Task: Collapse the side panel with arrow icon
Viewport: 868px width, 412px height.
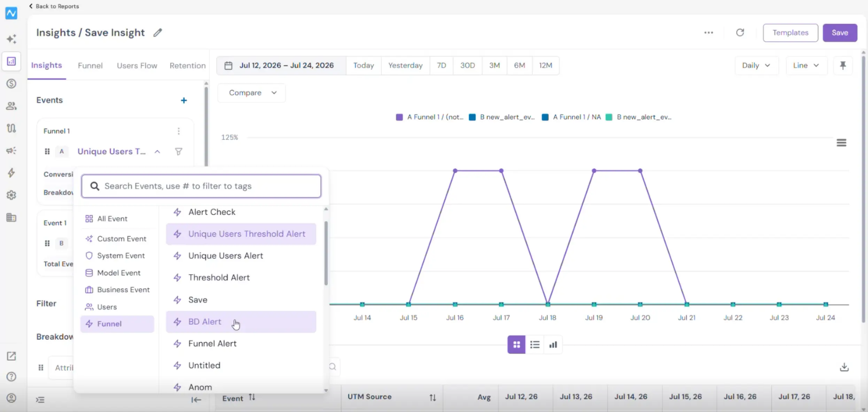Action: (x=196, y=400)
